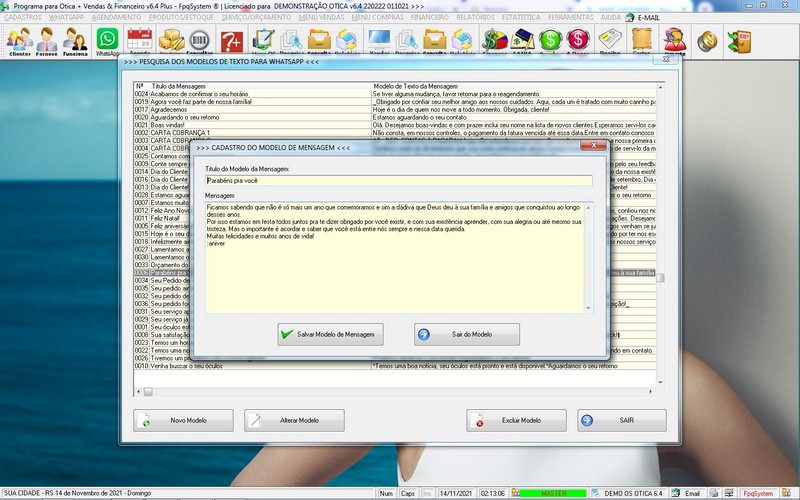
Task: Click the Novo Modelo button
Action: tap(183, 420)
